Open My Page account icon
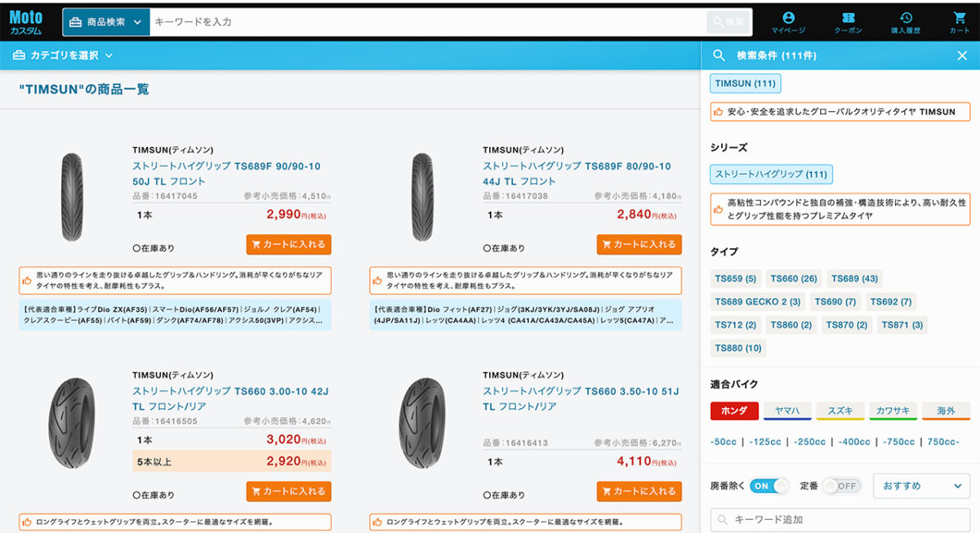This screenshot has width=980, height=533. [x=788, y=22]
